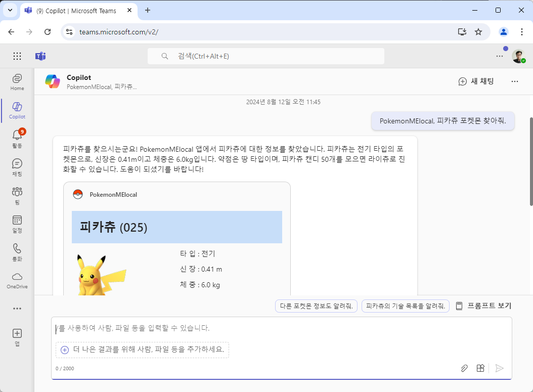Open the Teams (팀) sidebar icon

pos(17,195)
